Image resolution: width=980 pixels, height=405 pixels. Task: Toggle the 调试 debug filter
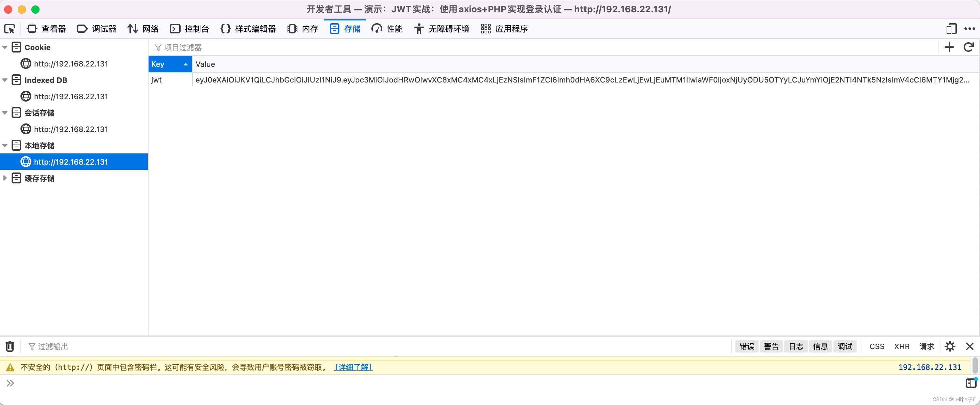pos(845,346)
